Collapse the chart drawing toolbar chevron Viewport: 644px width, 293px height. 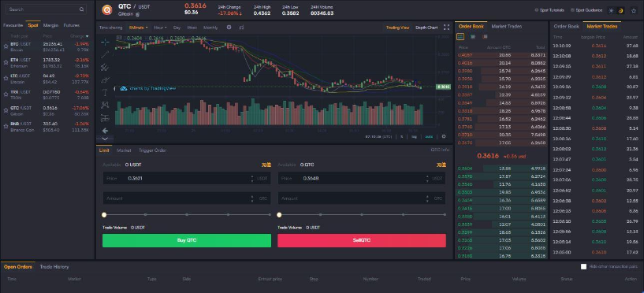(x=105, y=139)
